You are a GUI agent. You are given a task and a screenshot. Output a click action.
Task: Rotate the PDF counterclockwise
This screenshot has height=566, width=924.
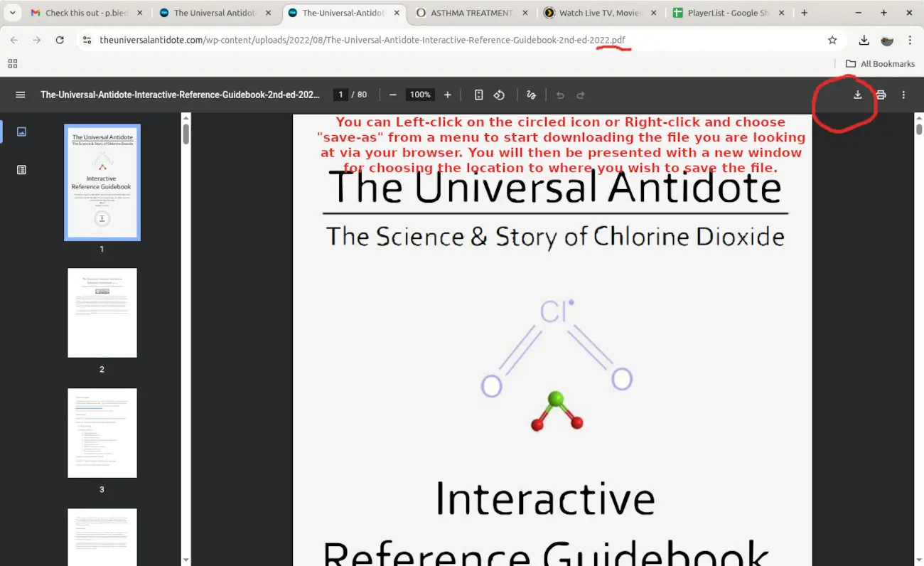(499, 95)
